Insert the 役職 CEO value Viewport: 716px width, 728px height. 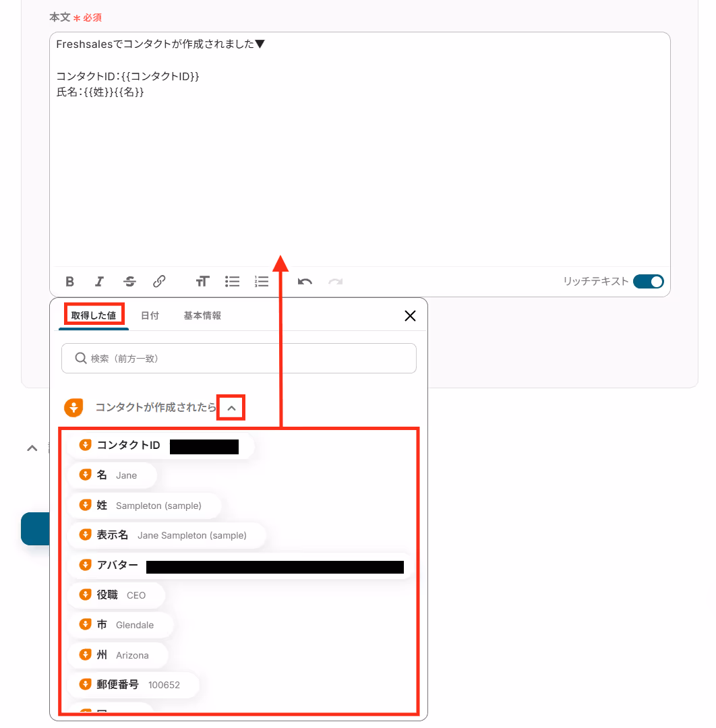click(116, 595)
